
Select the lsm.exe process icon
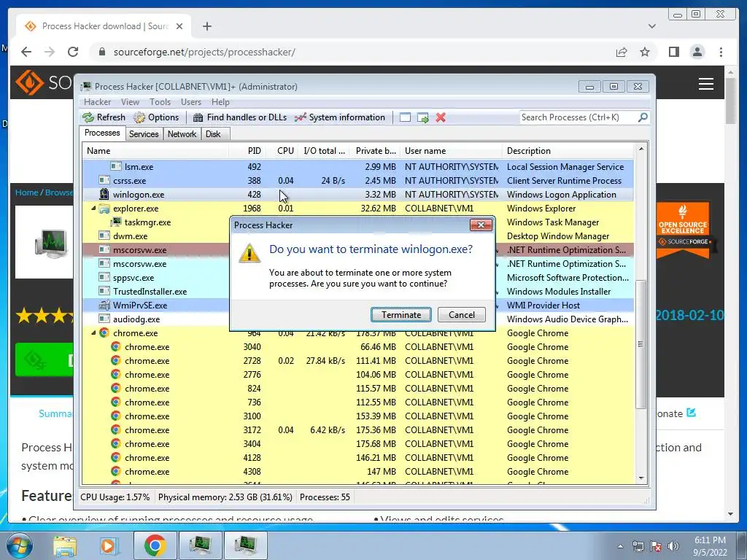[x=116, y=166]
